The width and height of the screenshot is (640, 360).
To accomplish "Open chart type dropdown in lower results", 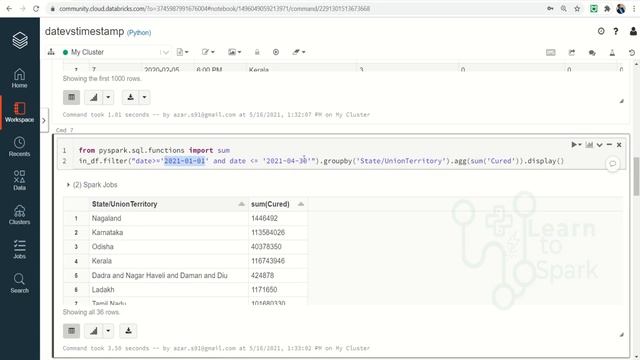I will (x=108, y=331).
